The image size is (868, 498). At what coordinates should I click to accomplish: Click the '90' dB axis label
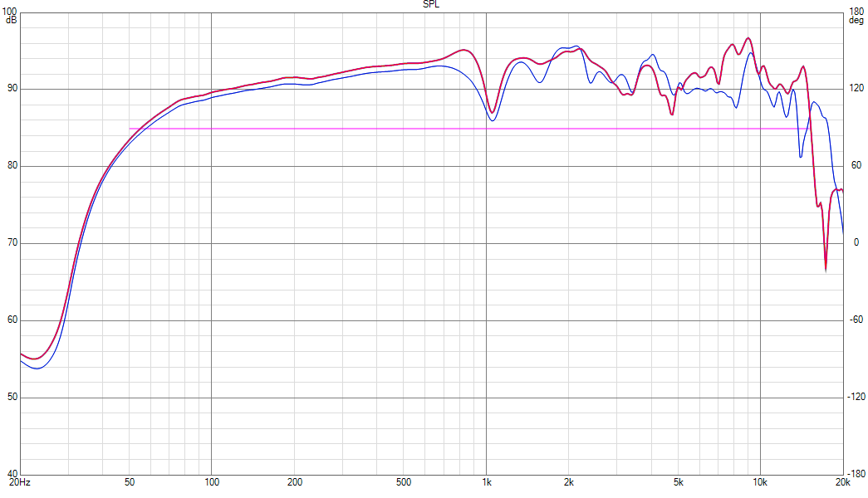click(x=12, y=89)
